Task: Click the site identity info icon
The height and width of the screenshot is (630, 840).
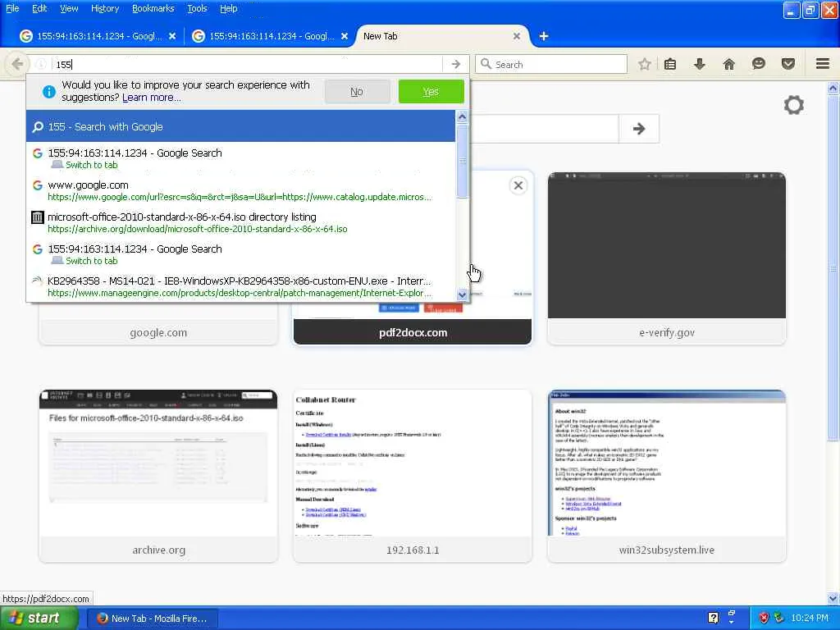Action: [41, 64]
